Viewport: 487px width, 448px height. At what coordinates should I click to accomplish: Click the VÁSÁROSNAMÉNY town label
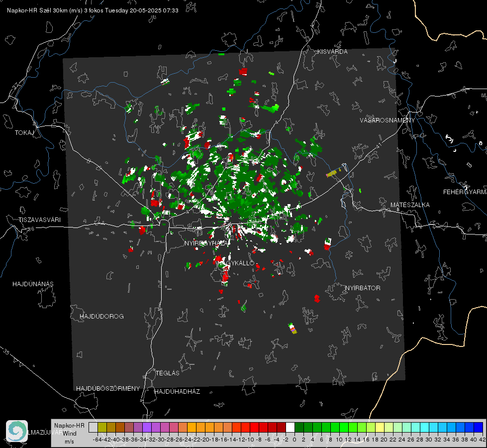pos(388,120)
